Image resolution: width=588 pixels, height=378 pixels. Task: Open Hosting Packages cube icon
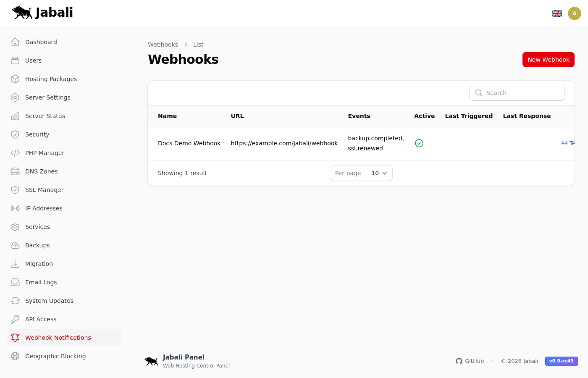[15, 79]
